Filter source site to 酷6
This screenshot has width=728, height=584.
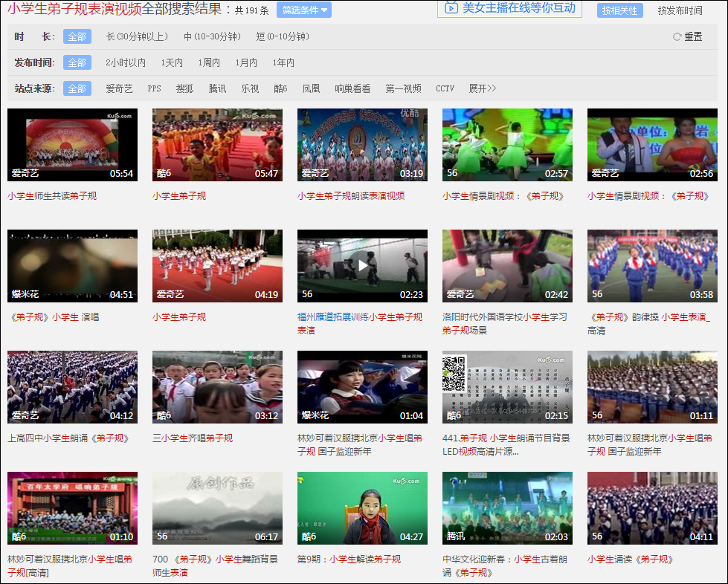[x=280, y=88]
